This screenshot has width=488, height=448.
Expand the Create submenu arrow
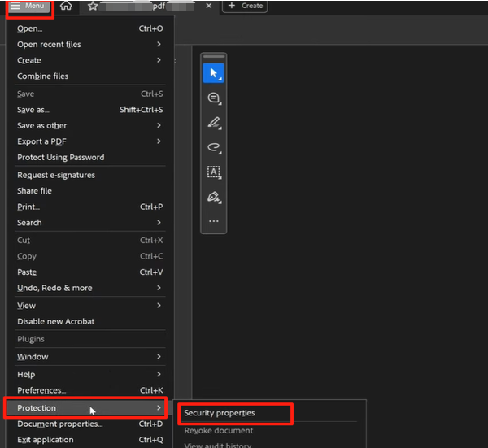[159, 60]
